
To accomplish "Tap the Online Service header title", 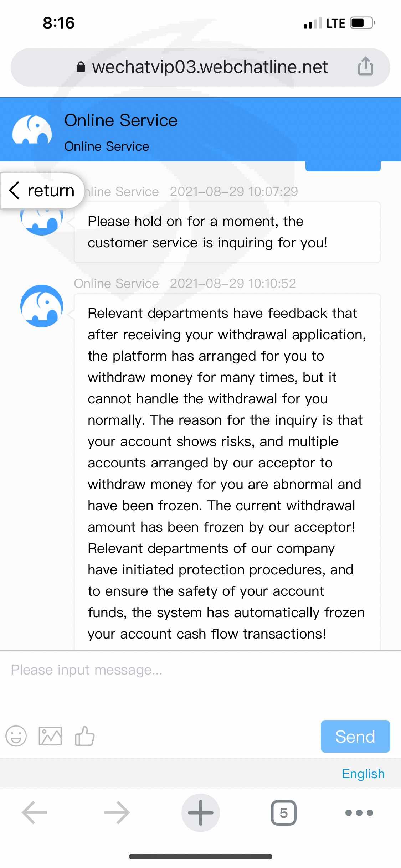I will tap(121, 120).
